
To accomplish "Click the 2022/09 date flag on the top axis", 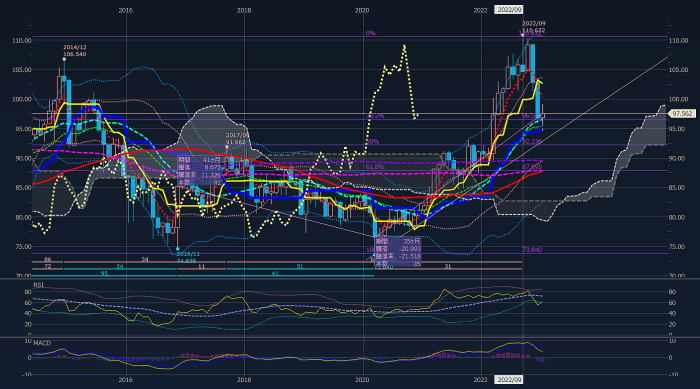I will click(x=508, y=10).
